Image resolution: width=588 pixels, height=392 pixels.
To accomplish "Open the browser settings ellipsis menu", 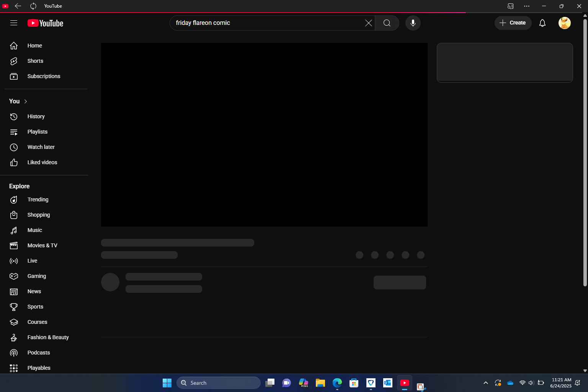I will (527, 6).
